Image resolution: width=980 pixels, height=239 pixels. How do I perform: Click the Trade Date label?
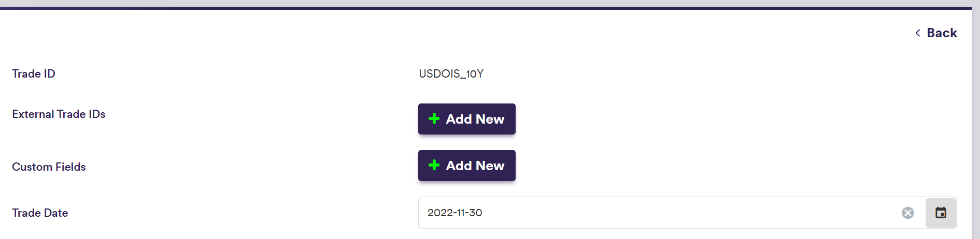(40, 213)
